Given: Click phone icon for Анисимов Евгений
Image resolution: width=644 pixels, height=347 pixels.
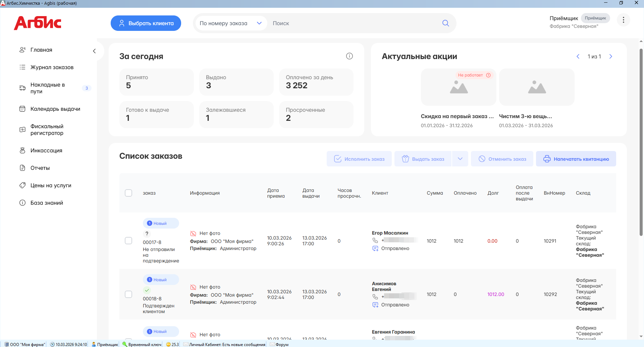Looking at the screenshot, I should click(375, 297).
